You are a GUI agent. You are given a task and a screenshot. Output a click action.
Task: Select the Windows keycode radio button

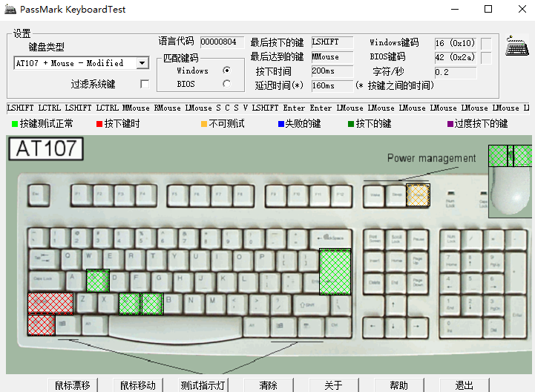226,71
